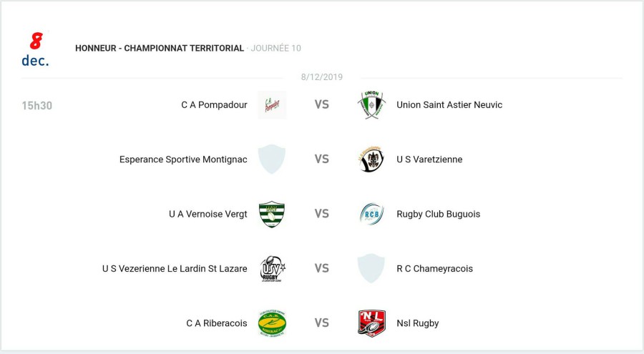Click U A Vernoise Vergt green crest

[x=272, y=214]
